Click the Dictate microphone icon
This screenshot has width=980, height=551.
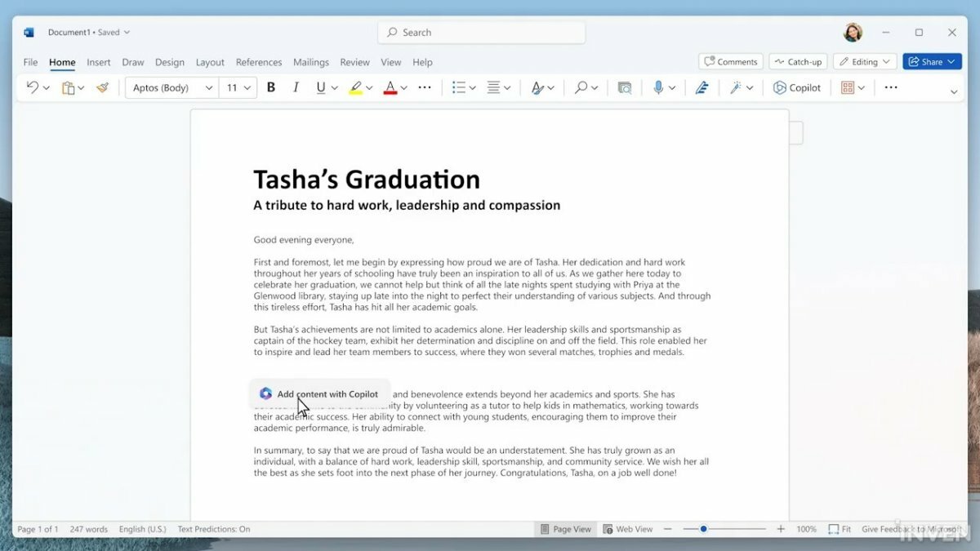tap(658, 87)
